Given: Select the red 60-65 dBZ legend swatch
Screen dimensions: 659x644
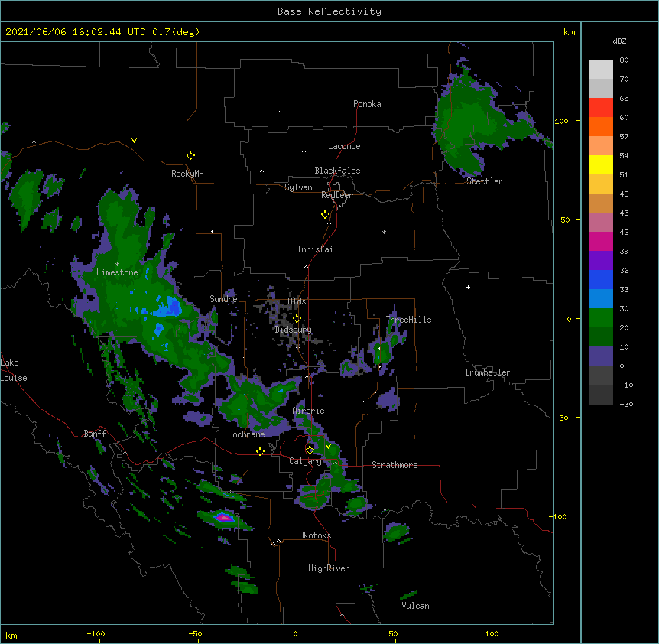Looking at the screenshot, I should point(601,108).
